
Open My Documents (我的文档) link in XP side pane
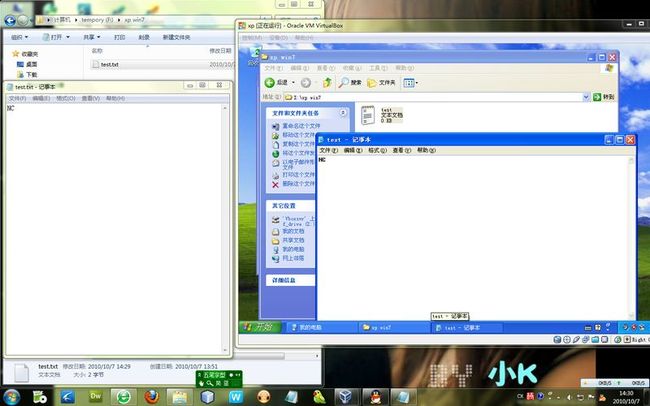288,231
